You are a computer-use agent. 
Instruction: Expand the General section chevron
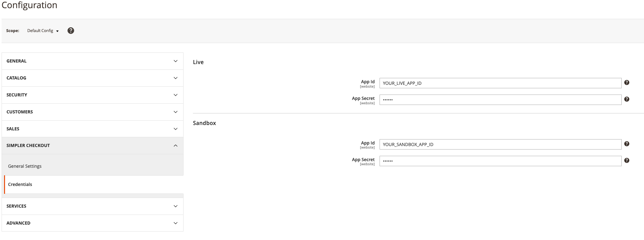click(x=176, y=61)
